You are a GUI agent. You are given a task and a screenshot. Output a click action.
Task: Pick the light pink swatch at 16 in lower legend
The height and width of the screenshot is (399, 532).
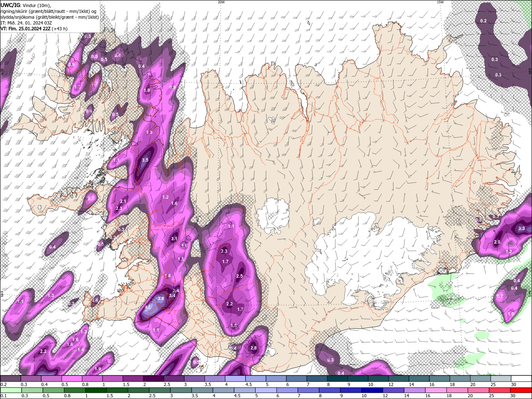point(436,390)
